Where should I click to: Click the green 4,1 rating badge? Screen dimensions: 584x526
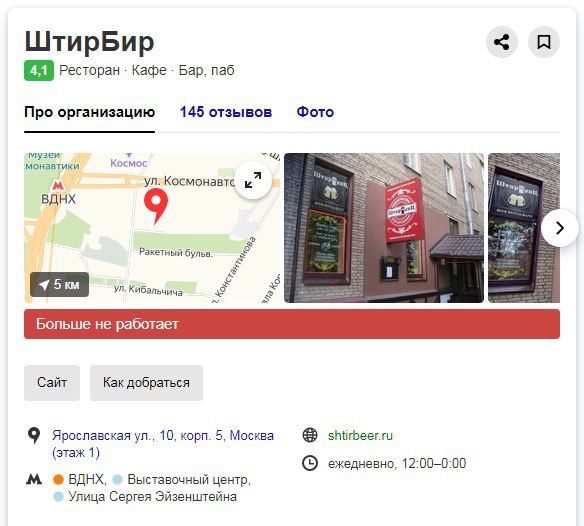click(39, 70)
